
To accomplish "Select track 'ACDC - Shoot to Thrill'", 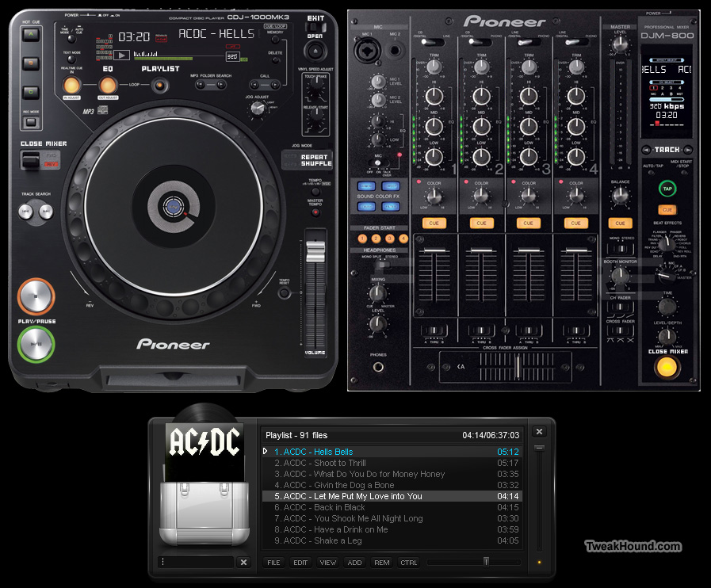I will (392, 463).
